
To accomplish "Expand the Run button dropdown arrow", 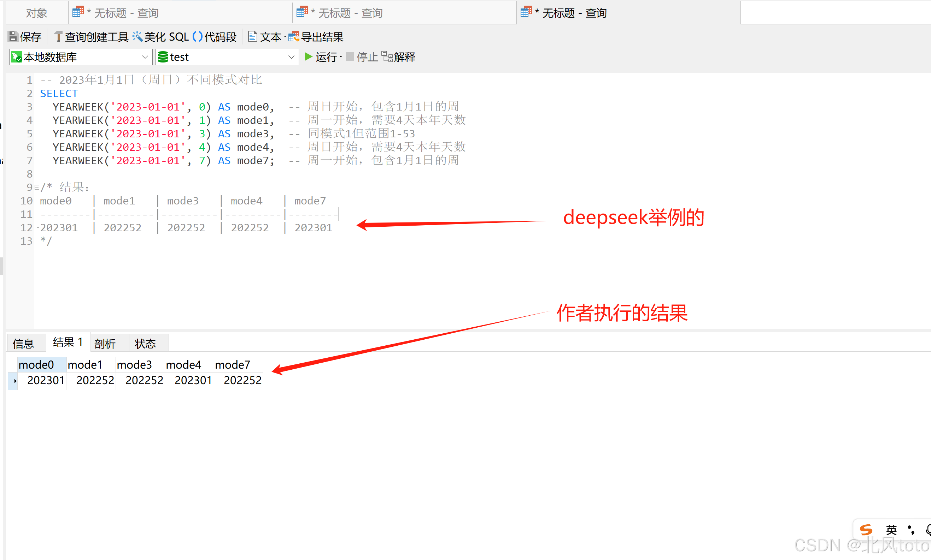I will coord(341,56).
